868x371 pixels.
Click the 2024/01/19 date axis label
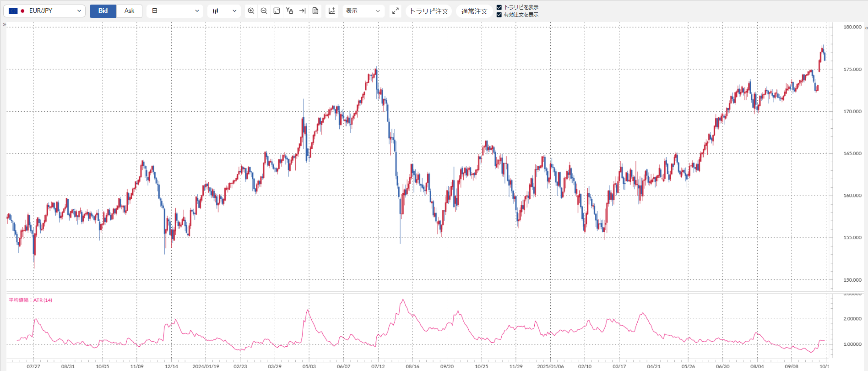point(206,366)
